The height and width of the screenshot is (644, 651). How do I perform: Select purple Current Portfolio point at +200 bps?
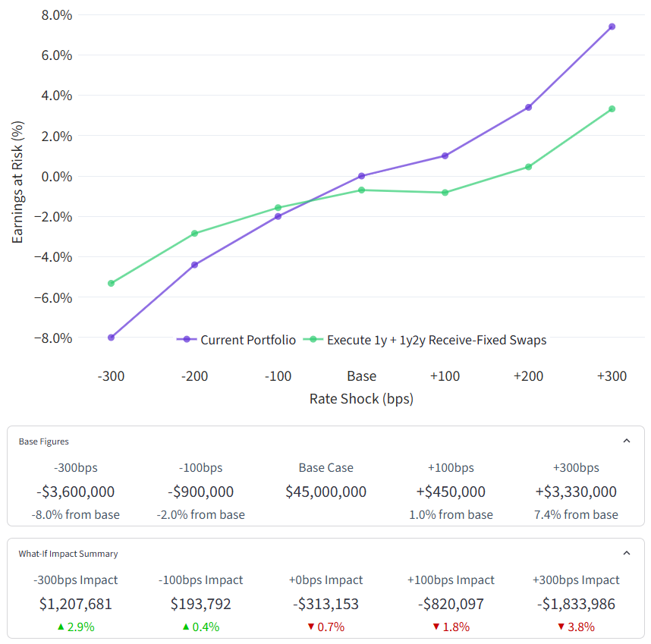point(528,107)
